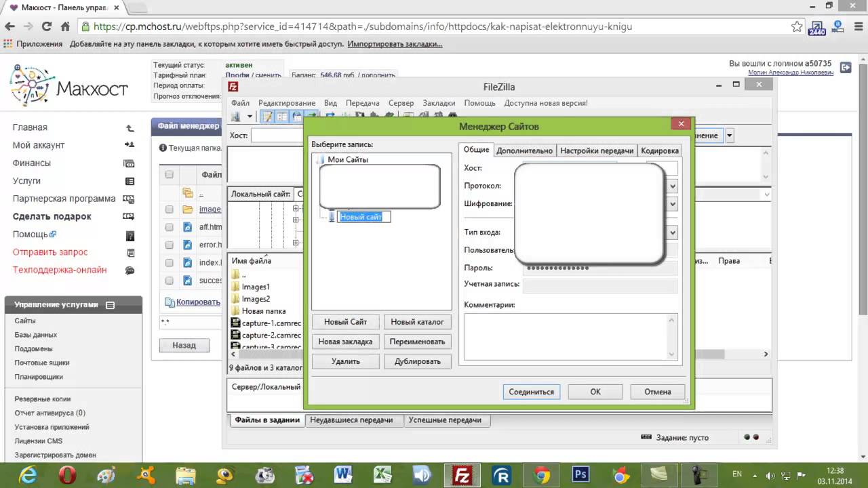
Task: Switch to Кодировка tab
Action: pyautogui.click(x=660, y=150)
